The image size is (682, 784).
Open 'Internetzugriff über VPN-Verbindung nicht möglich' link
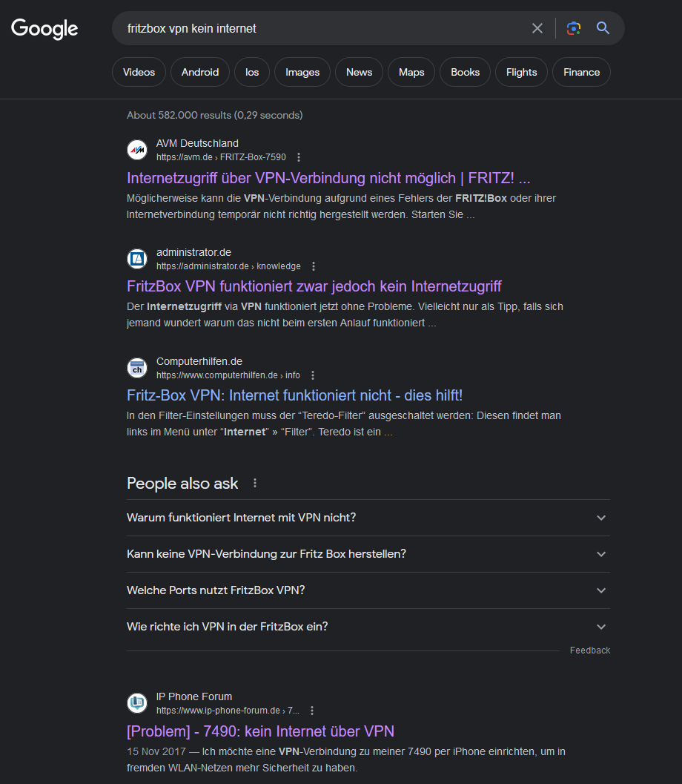coord(328,178)
